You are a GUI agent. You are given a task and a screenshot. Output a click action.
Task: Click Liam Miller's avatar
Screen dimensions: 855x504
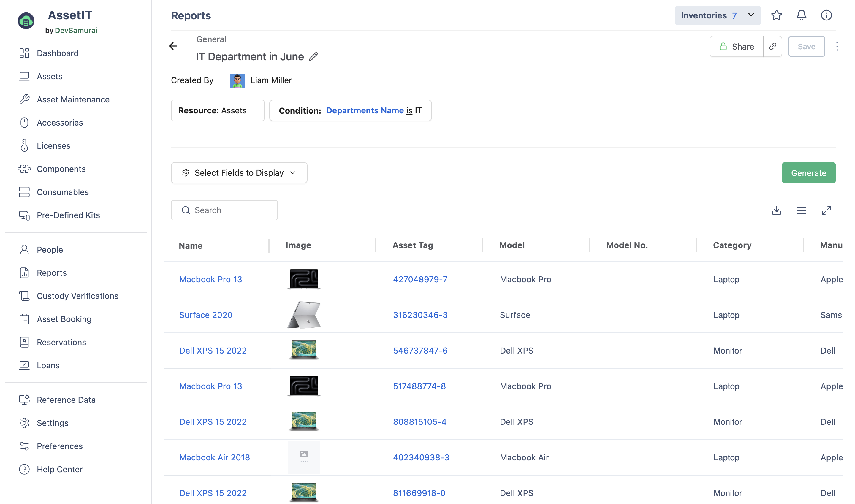(x=237, y=80)
